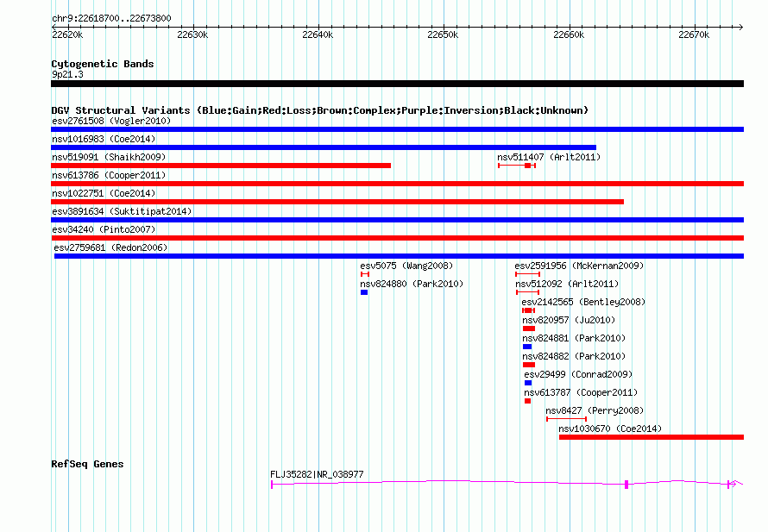Select the red nsv519091 loss bar

(x=221, y=166)
